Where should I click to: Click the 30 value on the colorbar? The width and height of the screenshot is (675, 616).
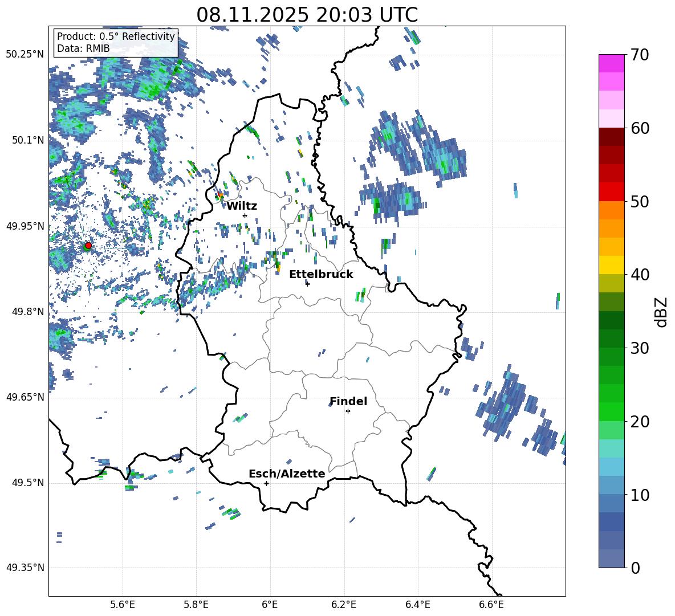coord(639,348)
